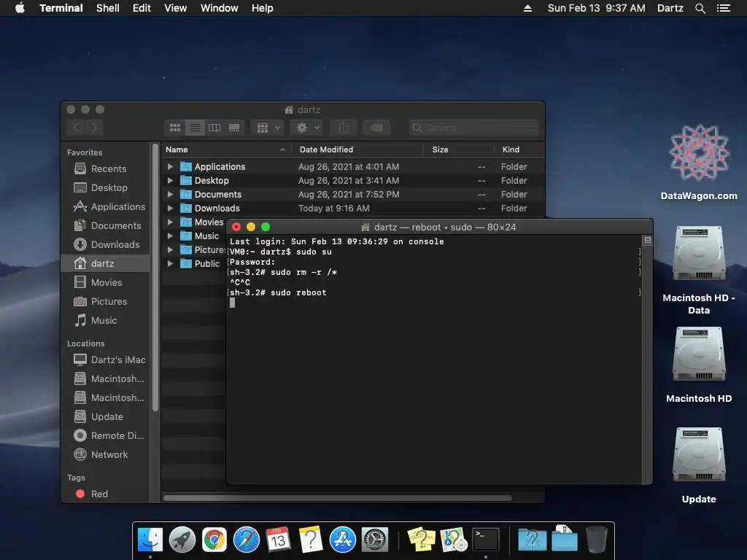The height and width of the screenshot is (560, 747).
Task: Open Finder from the dock
Action: tap(150, 540)
